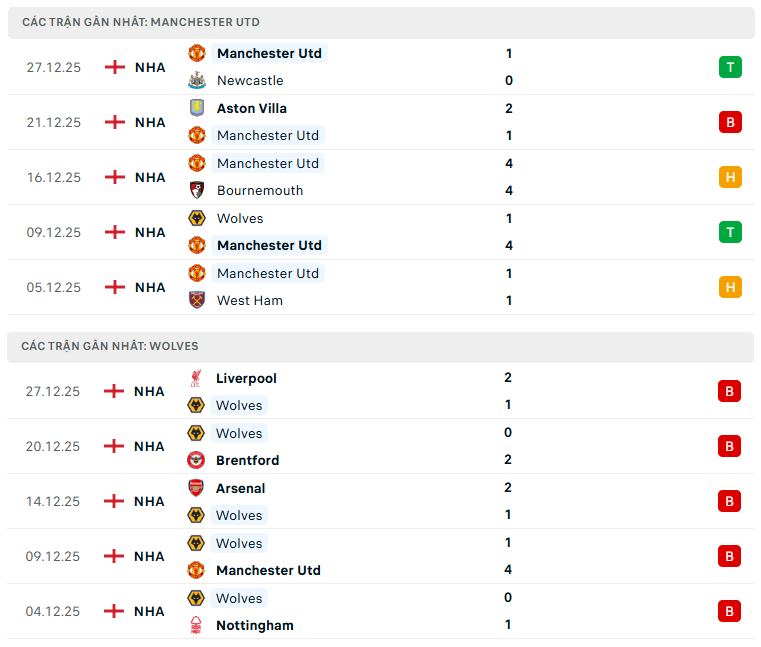Image resolution: width=761 pixels, height=647 pixels.
Task: Select the Wolves recent matches header
Action: pyautogui.click(x=110, y=346)
